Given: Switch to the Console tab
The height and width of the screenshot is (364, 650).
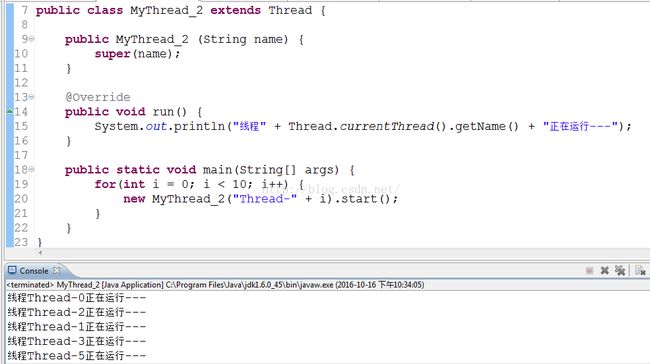Looking at the screenshot, I should [x=34, y=271].
